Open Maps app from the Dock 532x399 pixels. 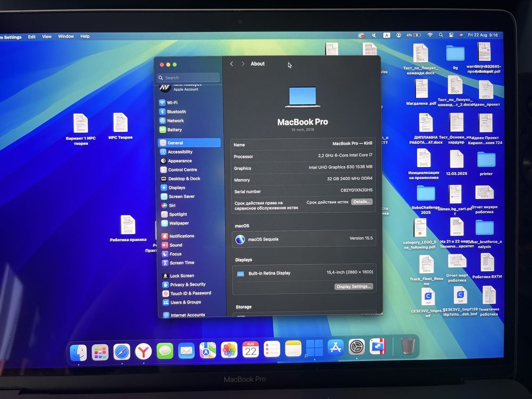pos(207,350)
